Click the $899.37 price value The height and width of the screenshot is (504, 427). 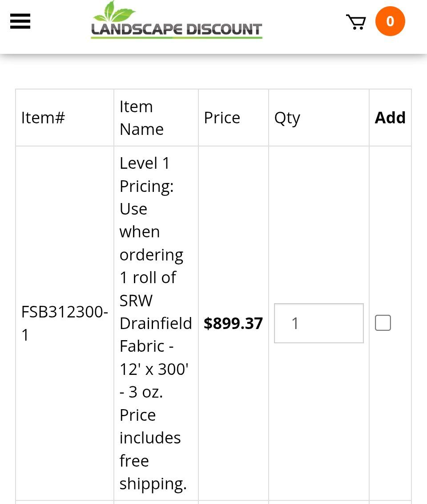(233, 323)
